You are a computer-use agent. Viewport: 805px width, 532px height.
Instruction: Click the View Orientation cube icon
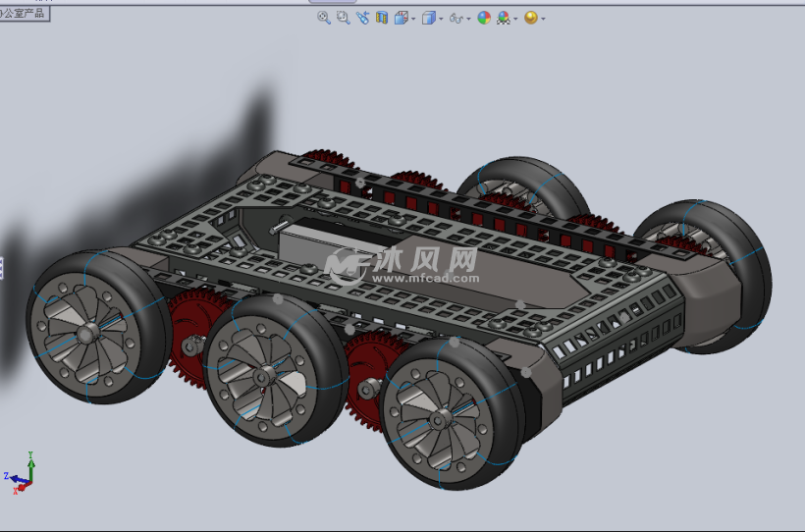[401, 18]
